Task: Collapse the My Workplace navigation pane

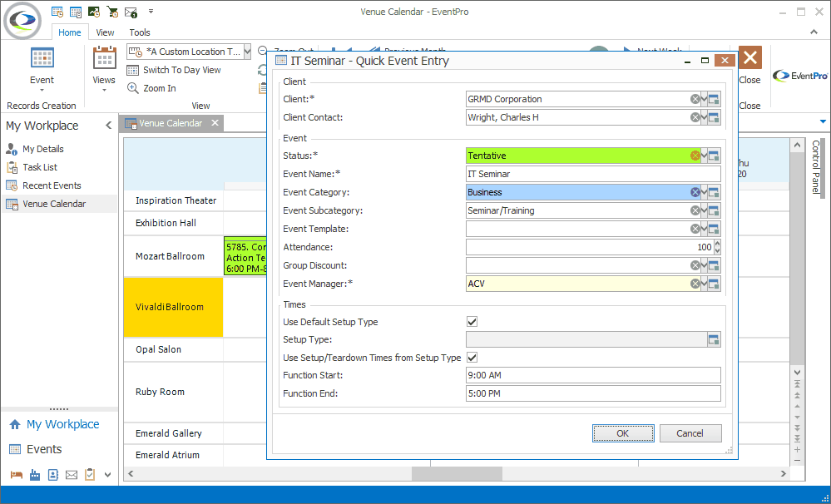Action: (x=109, y=126)
